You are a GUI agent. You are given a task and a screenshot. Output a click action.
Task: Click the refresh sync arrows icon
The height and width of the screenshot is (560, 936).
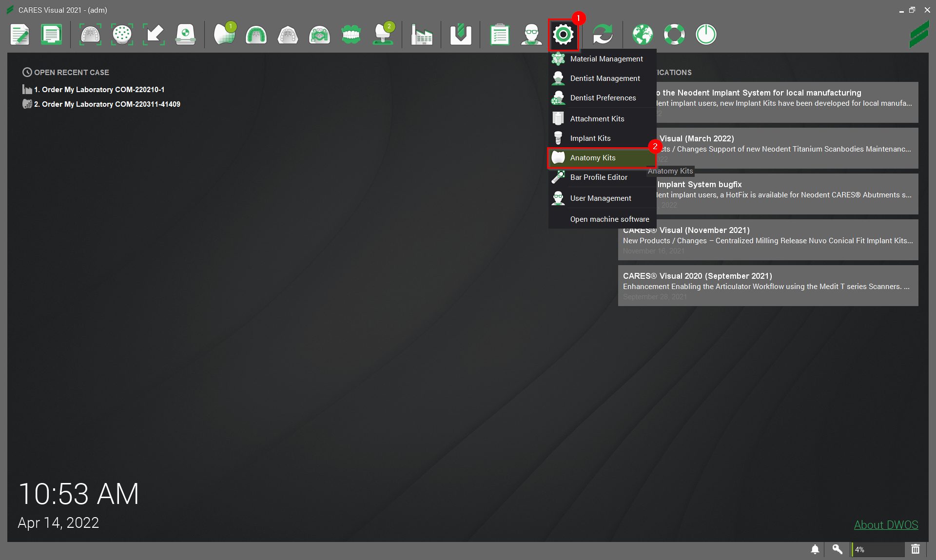click(x=603, y=35)
